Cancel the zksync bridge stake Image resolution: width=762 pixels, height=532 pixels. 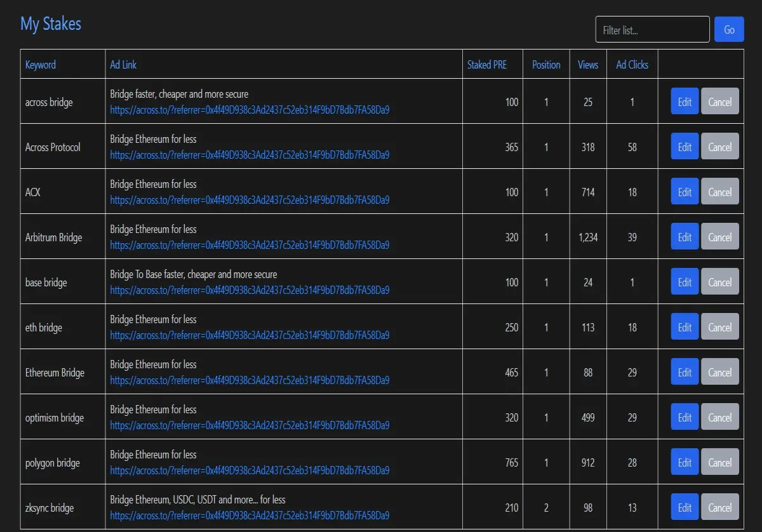pos(720,507)
